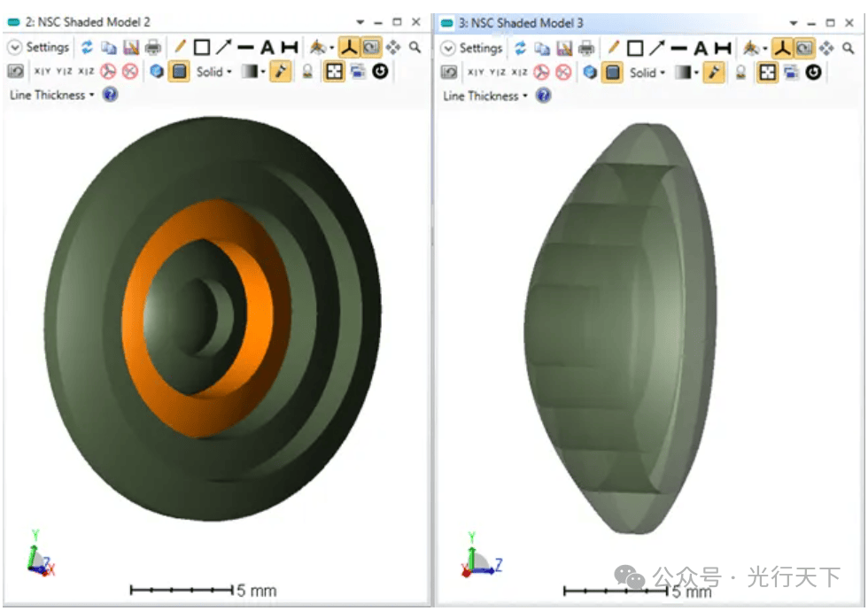Click the blue help icon in Model 2

pos(110,95)
